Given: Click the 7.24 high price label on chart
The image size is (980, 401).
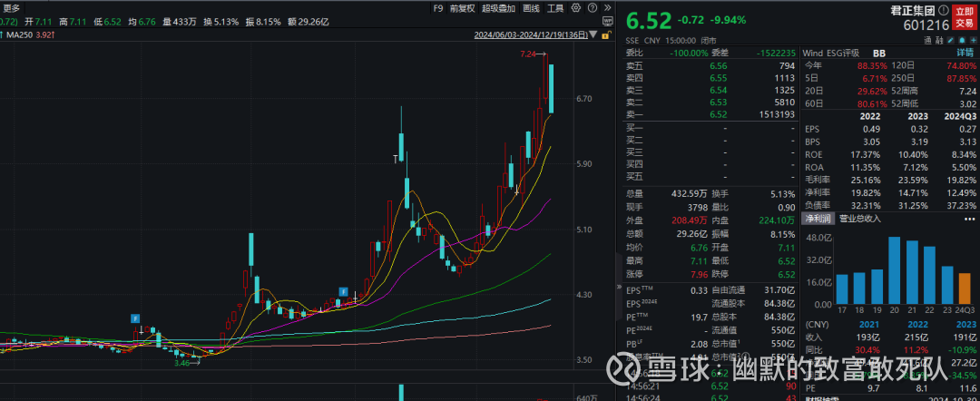Looking at the screenshot, I should (x=529, y=55).
